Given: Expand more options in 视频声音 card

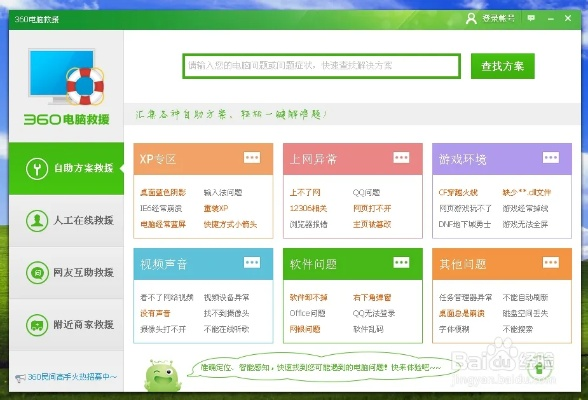Looking at the screenshot, I should (x=252, y=262).
